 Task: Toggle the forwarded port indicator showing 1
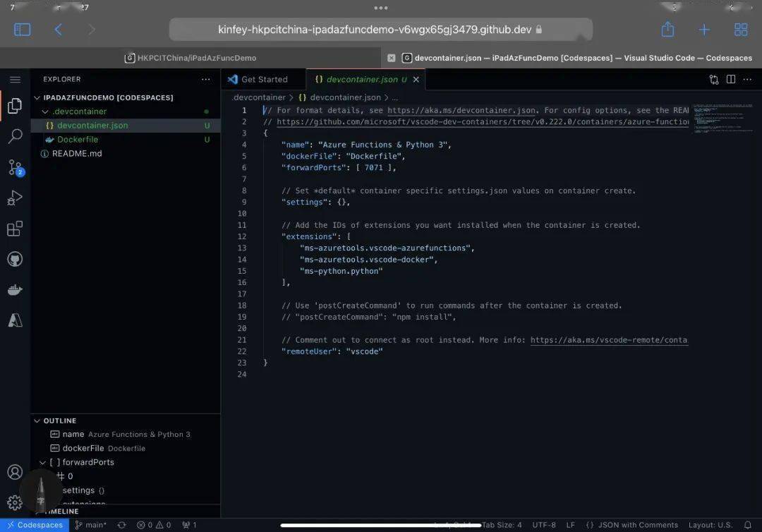click(190, 525)
